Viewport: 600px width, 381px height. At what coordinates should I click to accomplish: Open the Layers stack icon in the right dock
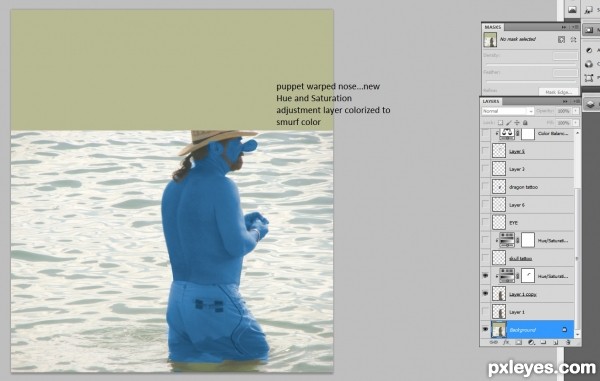pos(590,104)
